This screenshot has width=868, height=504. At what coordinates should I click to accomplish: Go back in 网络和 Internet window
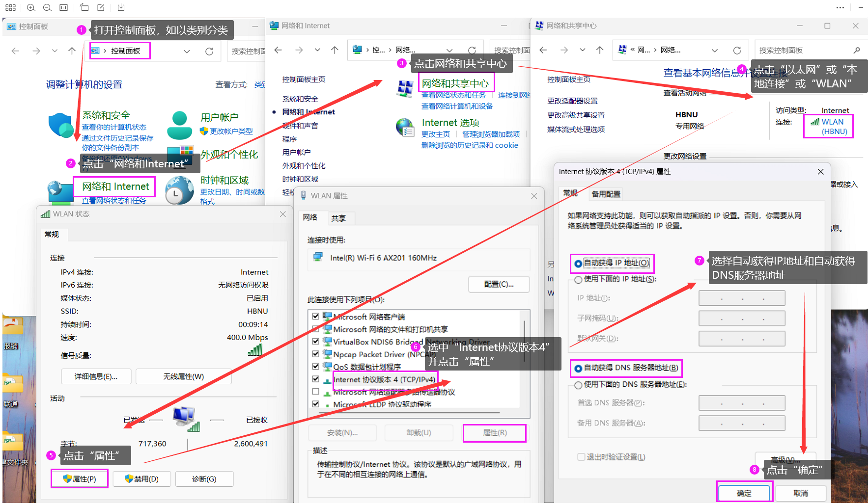tap(278, 50)
